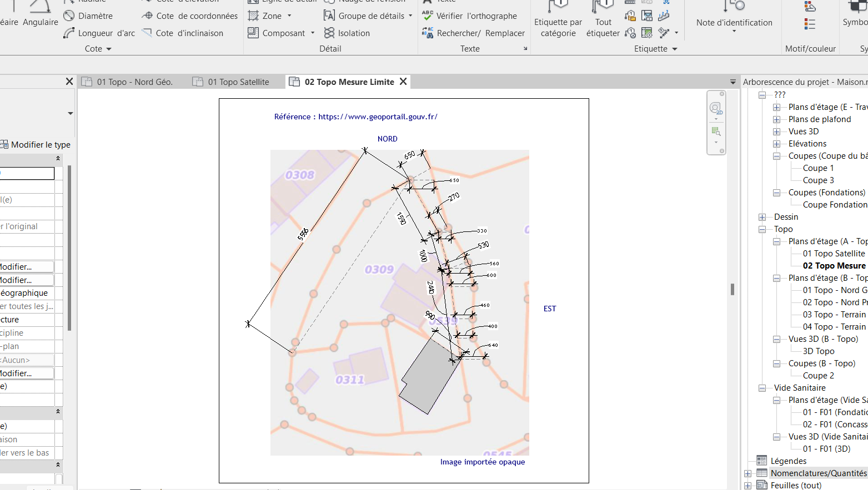Screen dimensions: 868x490
Task: Close the 02 Topo Mesure Limite tab
Action: click(x=403, y=82)
